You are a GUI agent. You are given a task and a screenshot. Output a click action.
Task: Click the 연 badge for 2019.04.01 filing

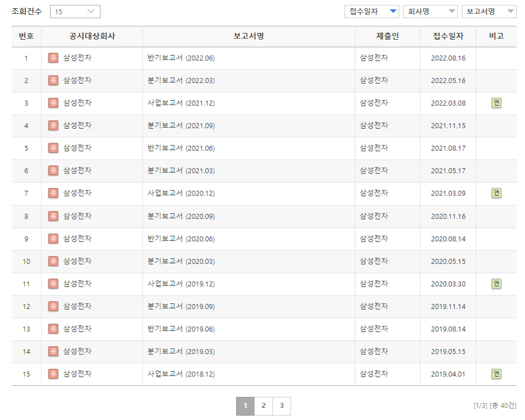496,374
